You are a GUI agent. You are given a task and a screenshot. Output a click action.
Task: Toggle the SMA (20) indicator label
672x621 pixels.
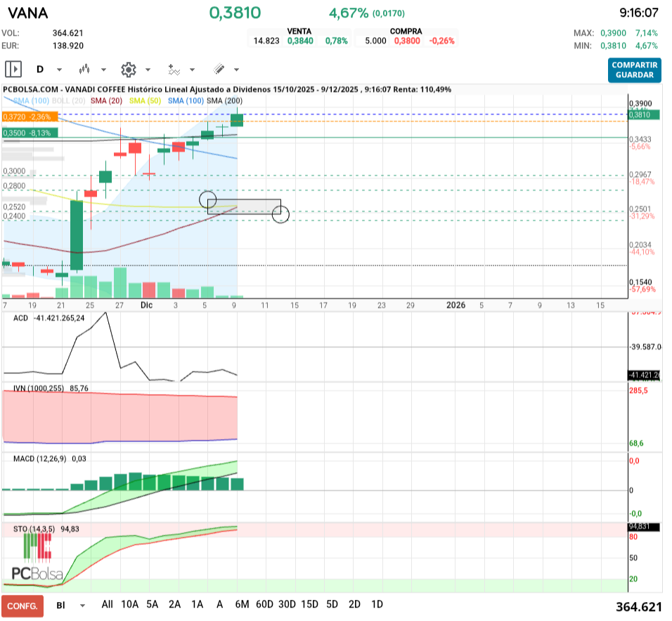106,101
